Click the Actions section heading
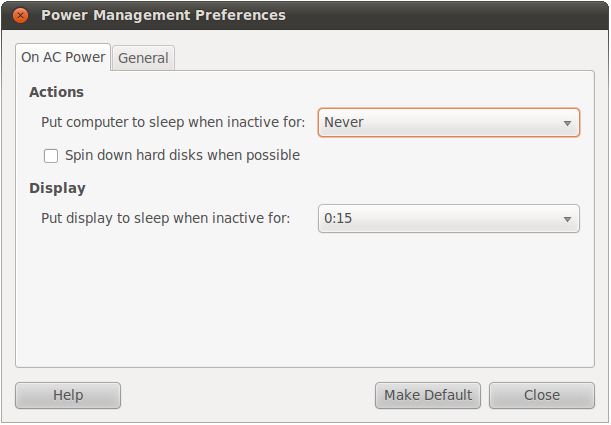The width and height of the screenshot is (611, 425). 57,92
